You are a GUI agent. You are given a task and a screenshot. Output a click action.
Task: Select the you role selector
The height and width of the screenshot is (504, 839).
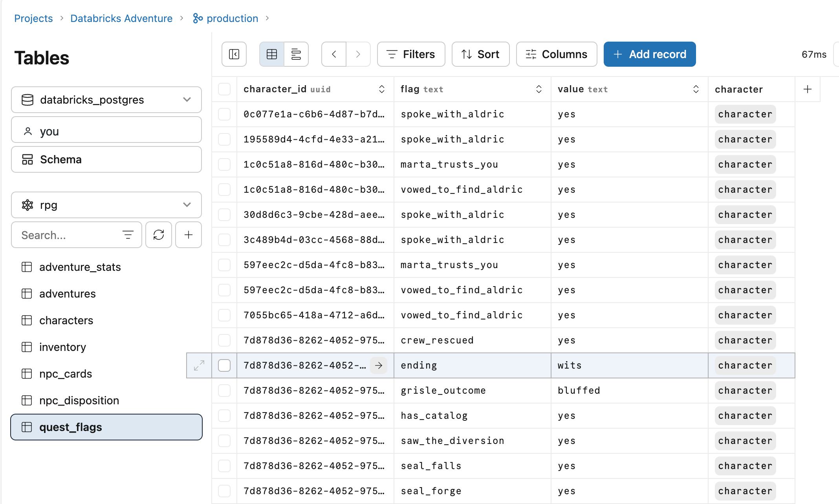tap(106, 130)
